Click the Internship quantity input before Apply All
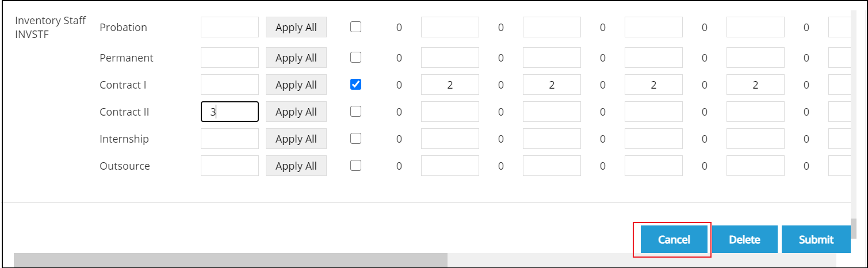The image size is (868, 268). tap(230, 139)
